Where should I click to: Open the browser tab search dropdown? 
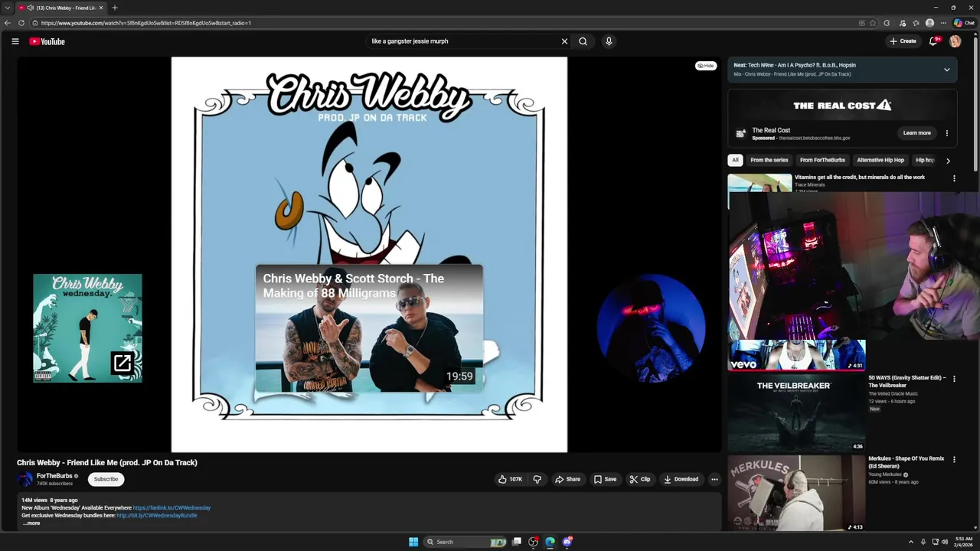click(x=8, y=8)
